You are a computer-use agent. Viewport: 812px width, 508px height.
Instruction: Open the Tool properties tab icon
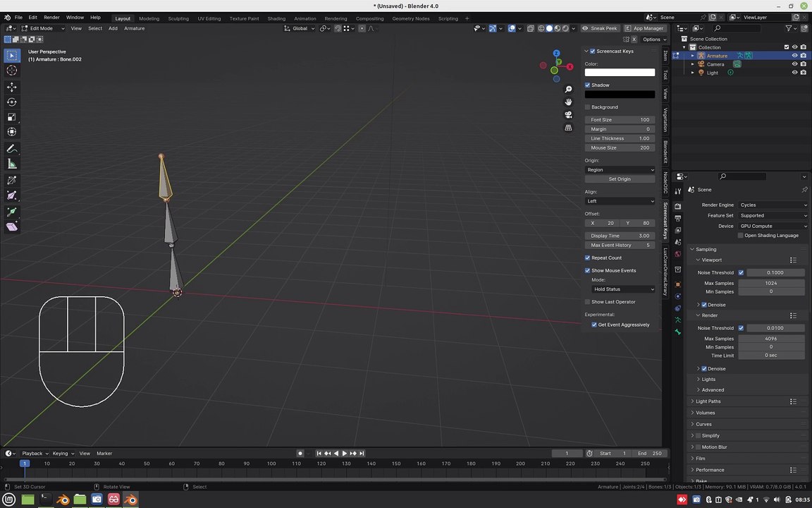click(x=678, y=192)
